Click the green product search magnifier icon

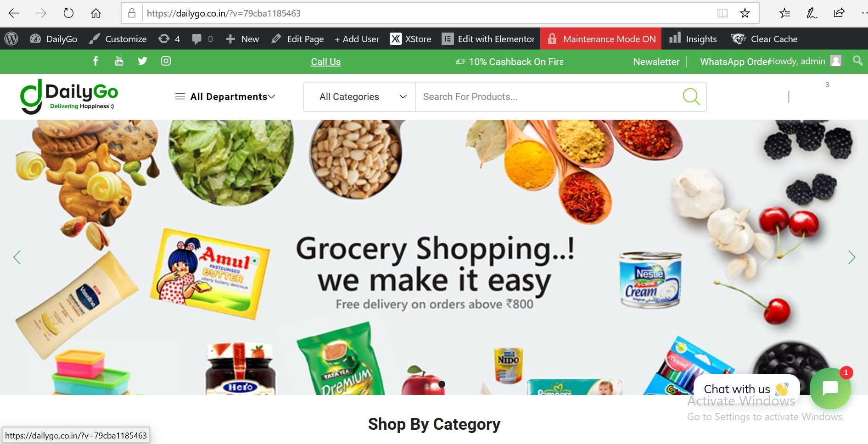pos(691,97)
